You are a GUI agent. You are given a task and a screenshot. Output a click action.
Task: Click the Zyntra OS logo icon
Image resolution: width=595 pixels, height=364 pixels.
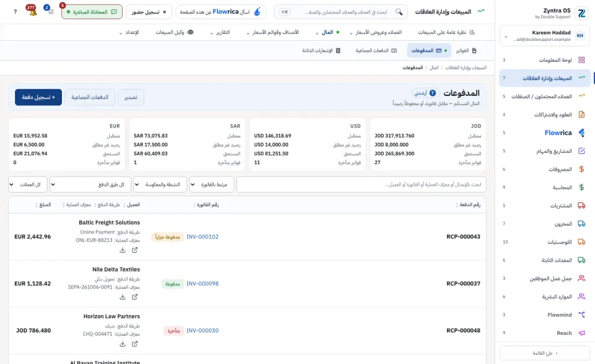(x=581, y=13)
